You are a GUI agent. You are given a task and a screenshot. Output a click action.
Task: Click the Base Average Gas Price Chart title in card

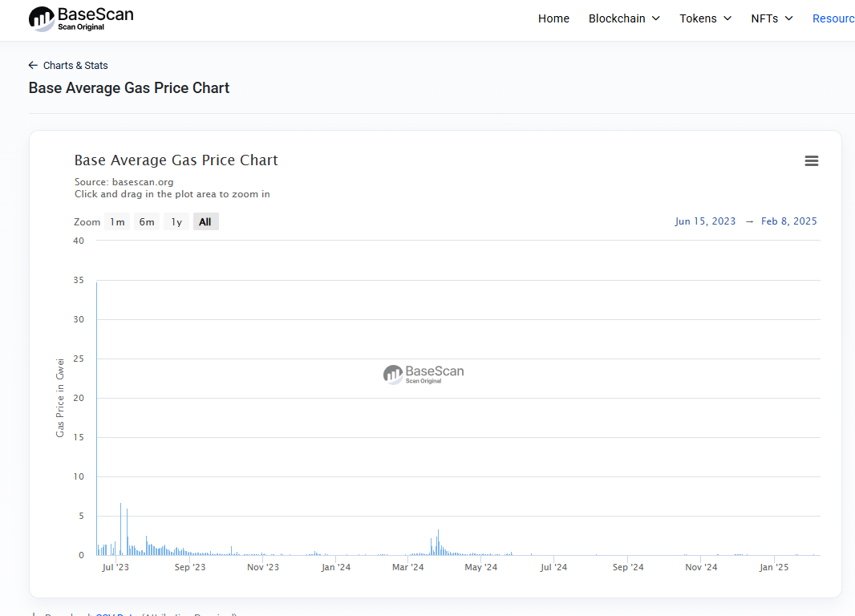176,160
